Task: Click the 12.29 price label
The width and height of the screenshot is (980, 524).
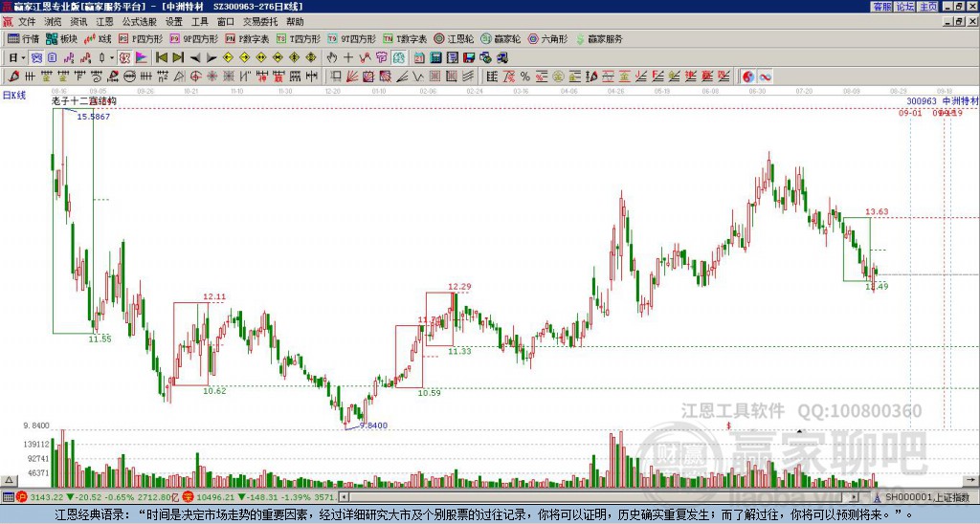Action: coord(459,287)
